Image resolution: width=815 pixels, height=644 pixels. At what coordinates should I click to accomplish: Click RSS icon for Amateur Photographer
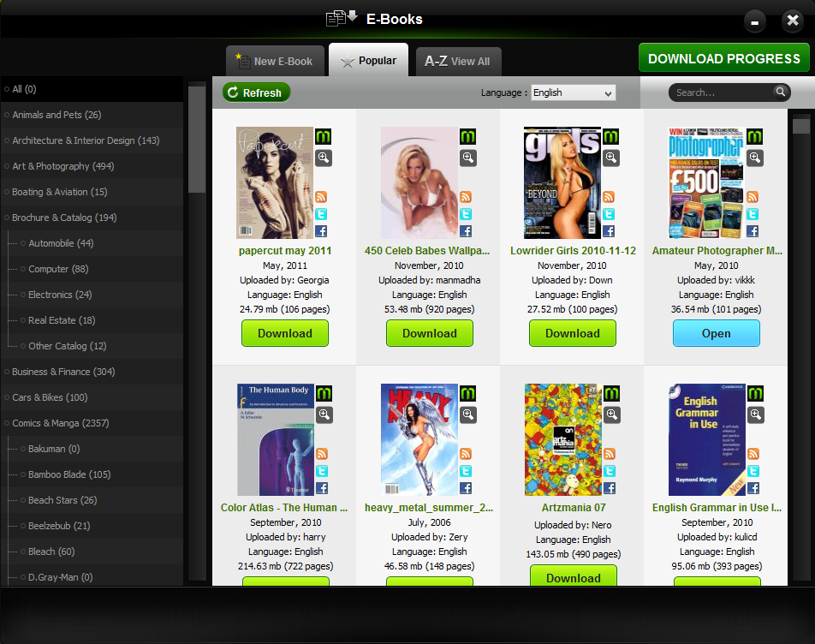click(x=753, y=197)
